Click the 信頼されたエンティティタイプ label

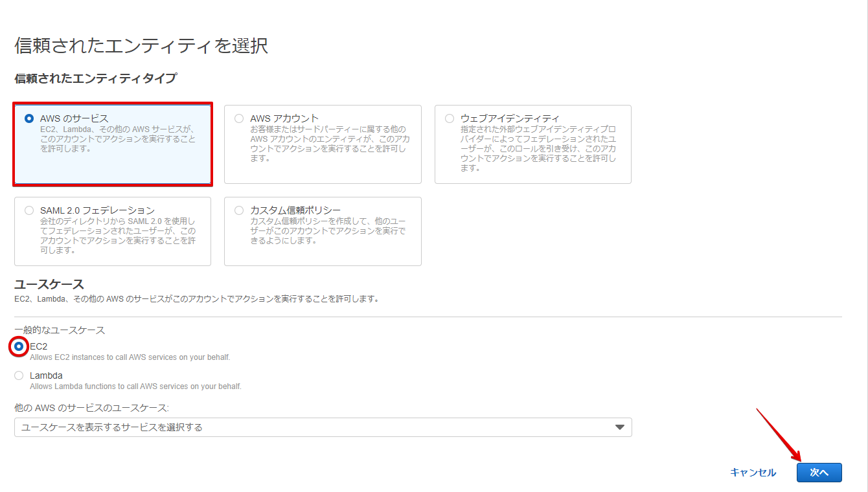click(95, 78)
